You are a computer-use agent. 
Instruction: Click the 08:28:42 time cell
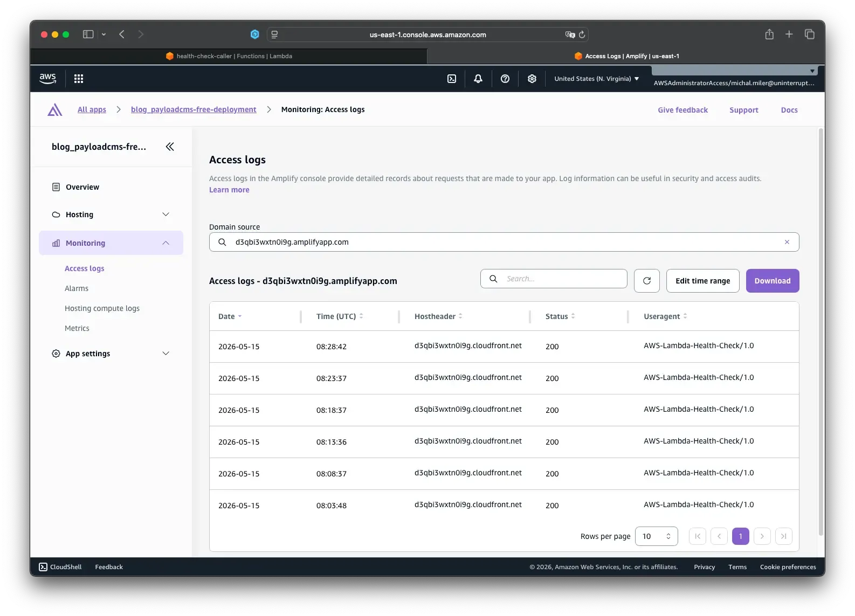(x=332, y=347)
